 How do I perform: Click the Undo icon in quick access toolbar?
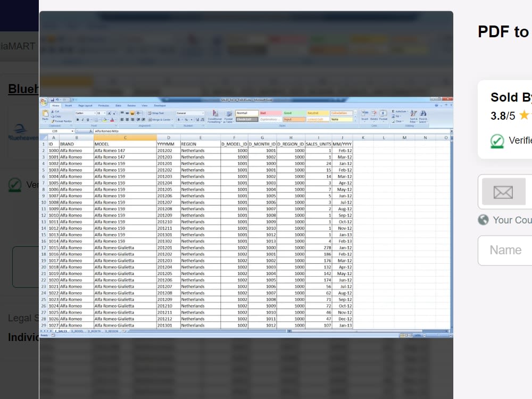pos(57,100)
